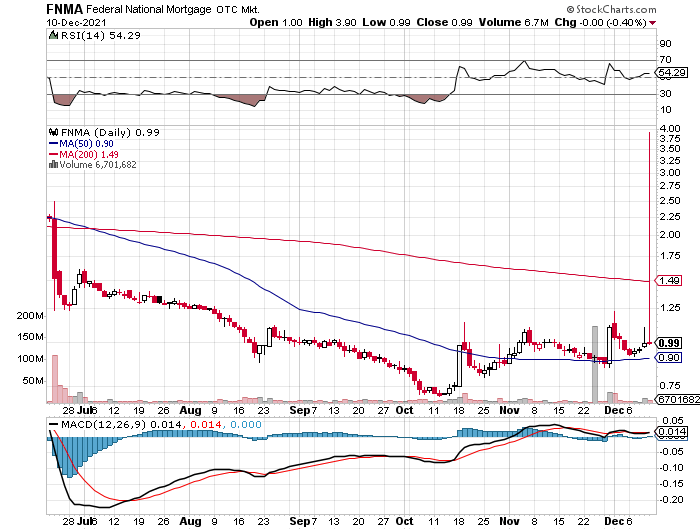Viewport: 700px width, 530px height.
Task: Click the 70 level on the RSI axis
Action: [x=666, y=59]
